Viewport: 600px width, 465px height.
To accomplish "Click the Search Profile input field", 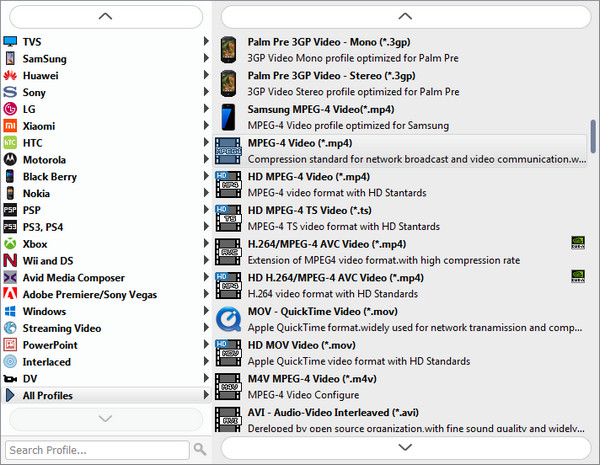I will (97, 450).
